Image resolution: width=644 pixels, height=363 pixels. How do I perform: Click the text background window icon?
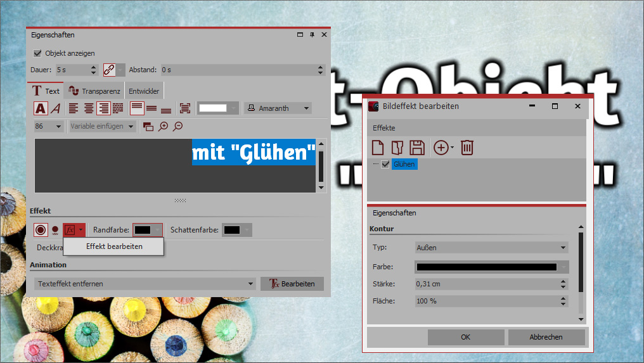[148, 127]
